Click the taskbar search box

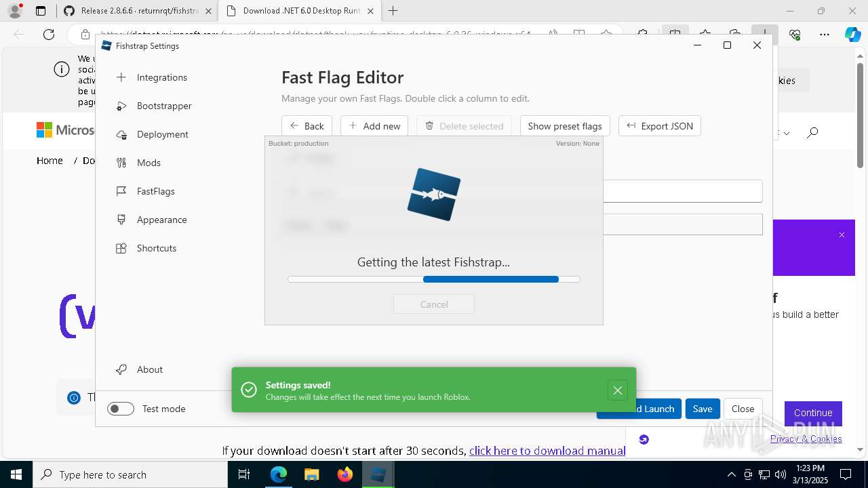tap(130, 474)
